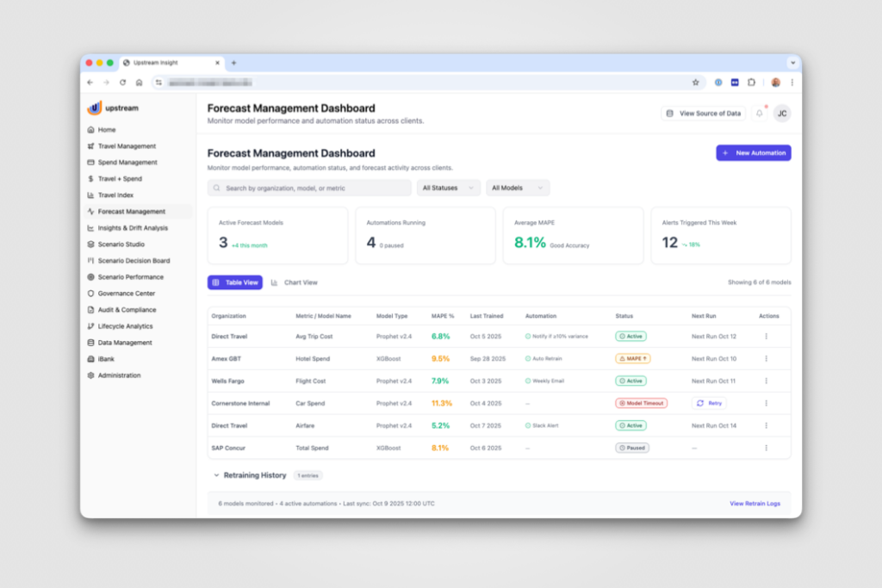This screenshot has height=588, width=882.
Task: Click the Flight Cost metric cell
Action: click(x=310, y=381)
